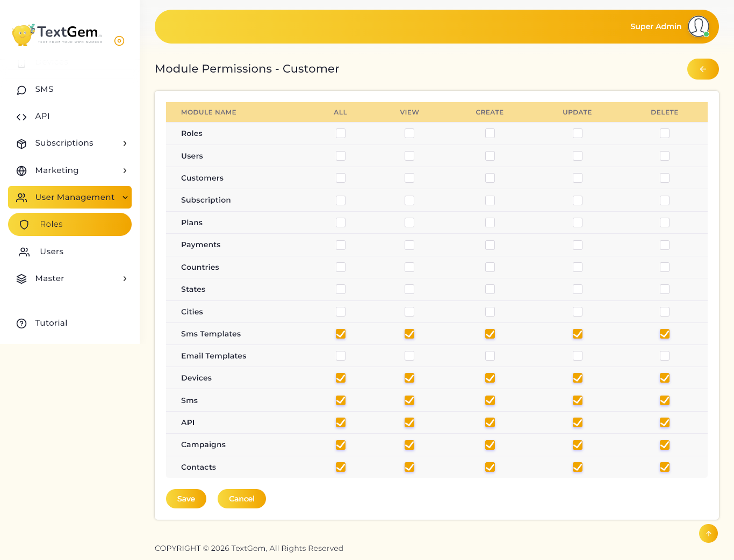The height and width of the screenshot is (560, 734).
Task: Check the ALL box for Roles
Action: click(341, 133)
